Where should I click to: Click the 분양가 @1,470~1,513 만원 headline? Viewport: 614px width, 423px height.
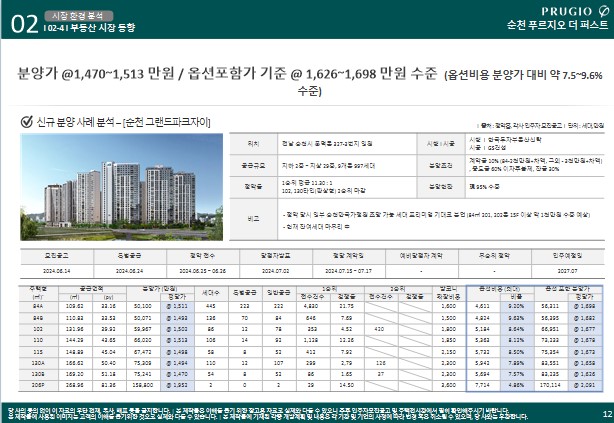(95, 73)
